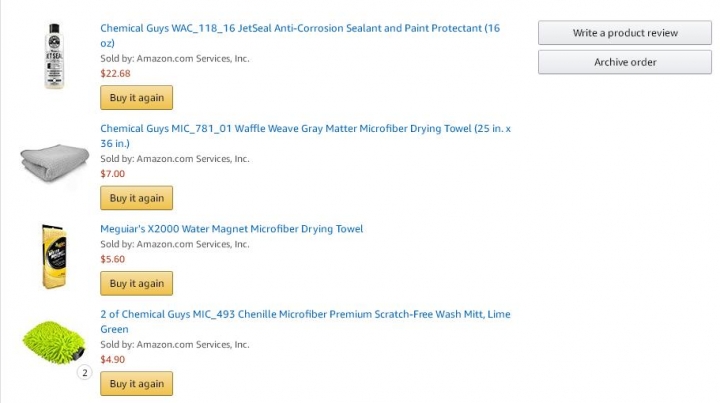Click the Meguiar's Water Magnet towel thumbnail
This screenshot has width=720, height=403.
pyautogui.click(x=54, y=257)
